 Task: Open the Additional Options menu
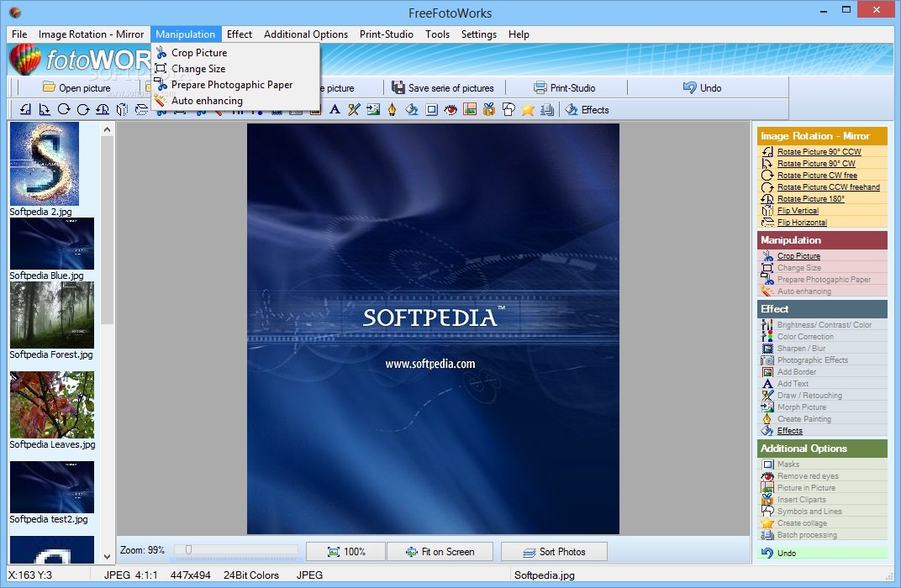(x=306, y=34)
